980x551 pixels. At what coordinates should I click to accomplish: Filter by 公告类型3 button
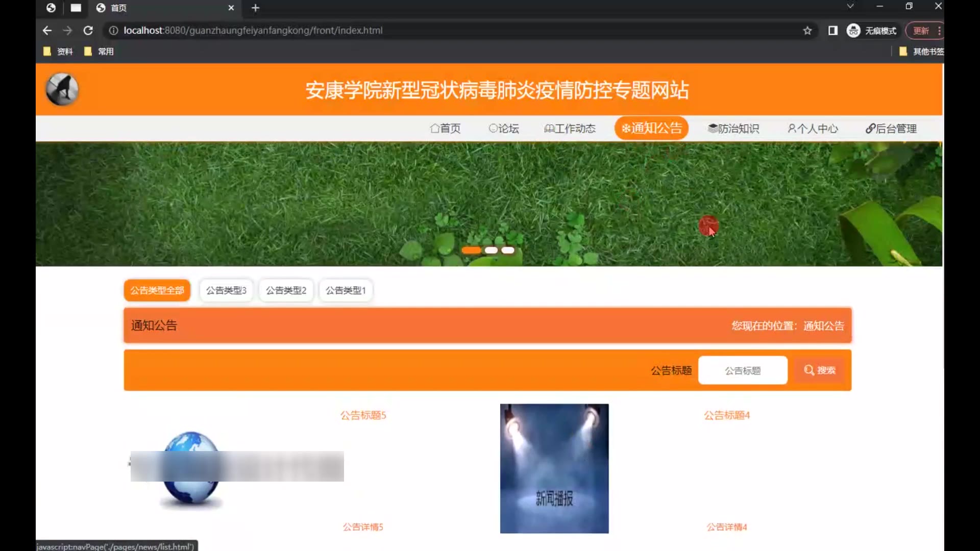click(226, 290)
